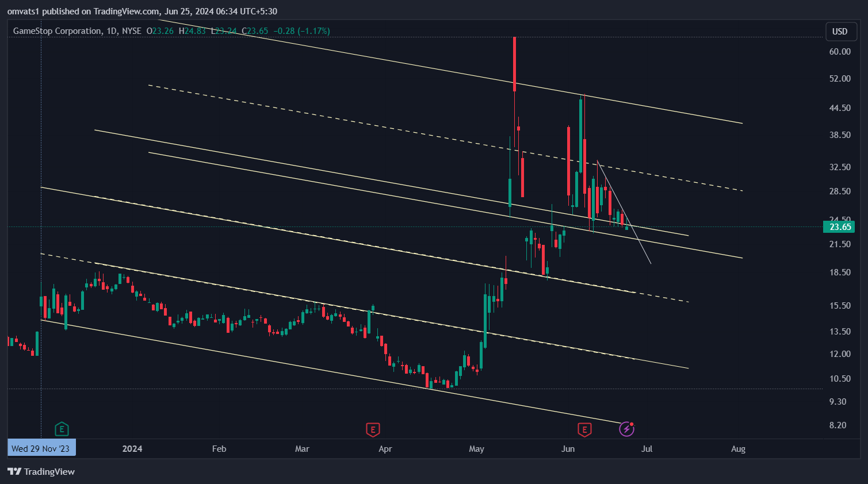Screen dimensions: 868x484
Task: Click the red earnings E icon near June
Action: pyautogui.click(x=584, y=429)
